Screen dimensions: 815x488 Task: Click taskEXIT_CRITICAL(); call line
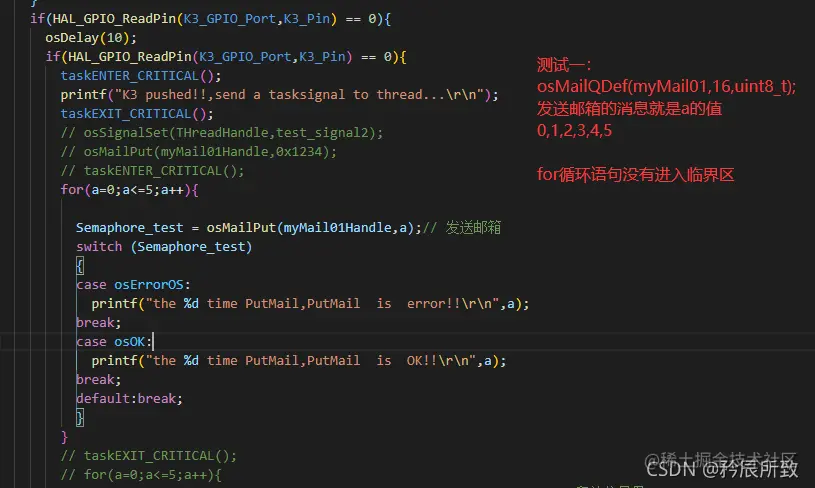(x=137, y=113)
